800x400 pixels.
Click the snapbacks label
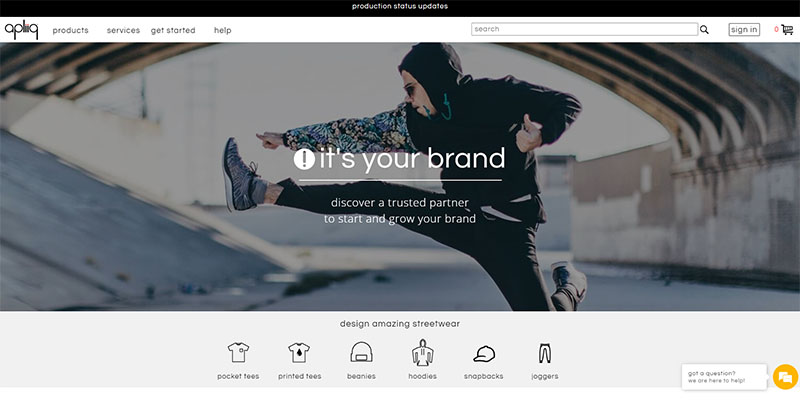point(484,377)
